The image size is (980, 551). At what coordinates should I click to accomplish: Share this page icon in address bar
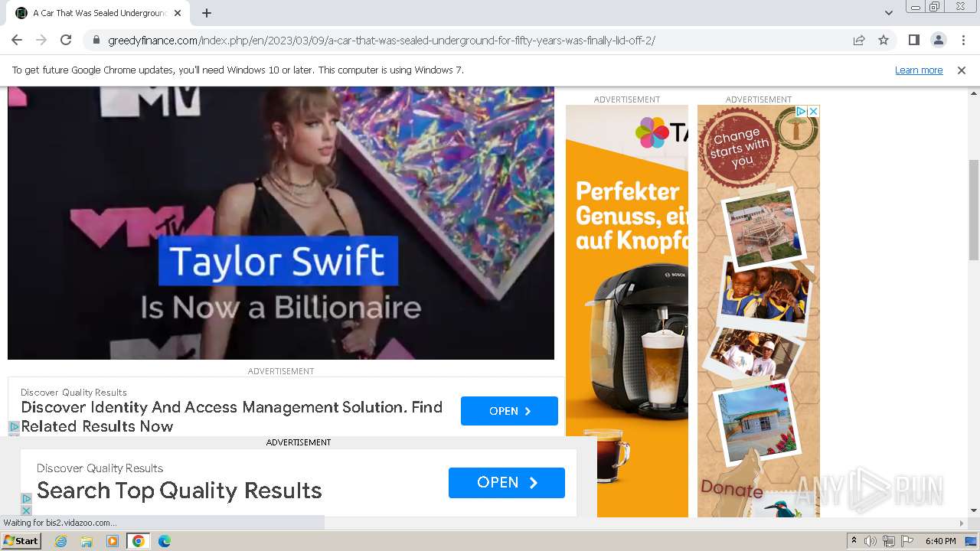[x=859, y=41]
